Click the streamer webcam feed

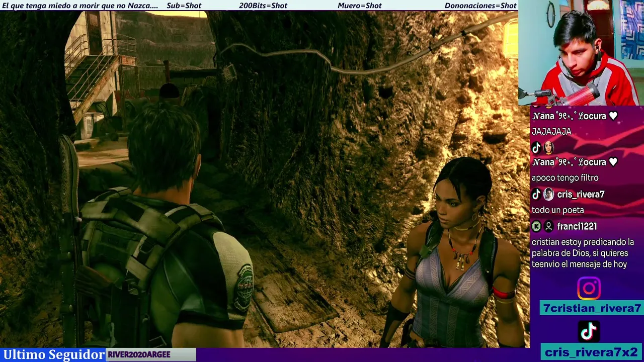pos(581,52)
